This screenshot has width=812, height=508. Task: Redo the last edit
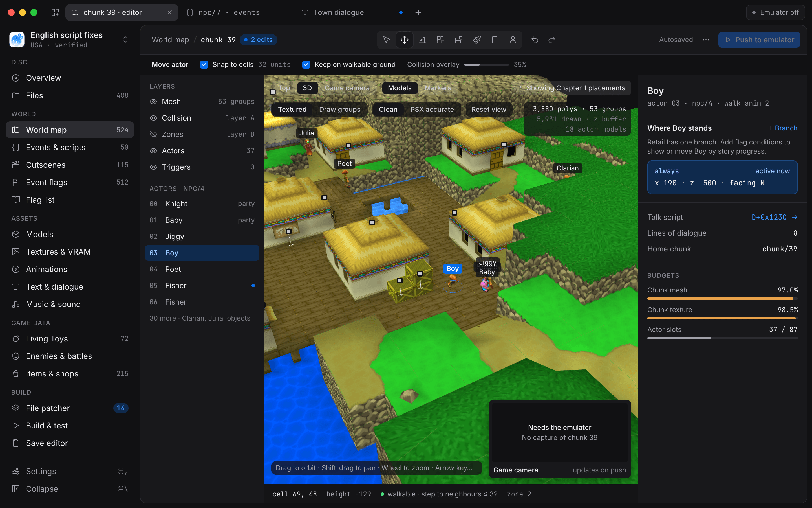[551, 40]
